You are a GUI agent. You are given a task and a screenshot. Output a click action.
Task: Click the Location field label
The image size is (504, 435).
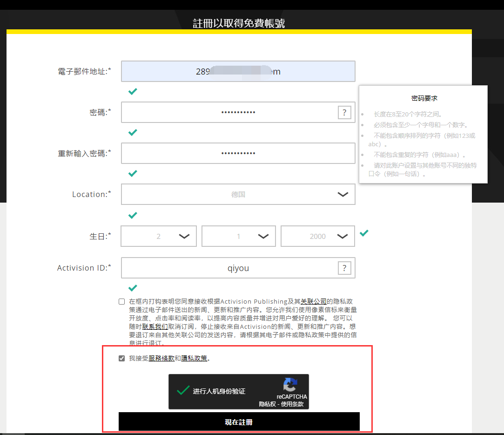tap(92, 194)
